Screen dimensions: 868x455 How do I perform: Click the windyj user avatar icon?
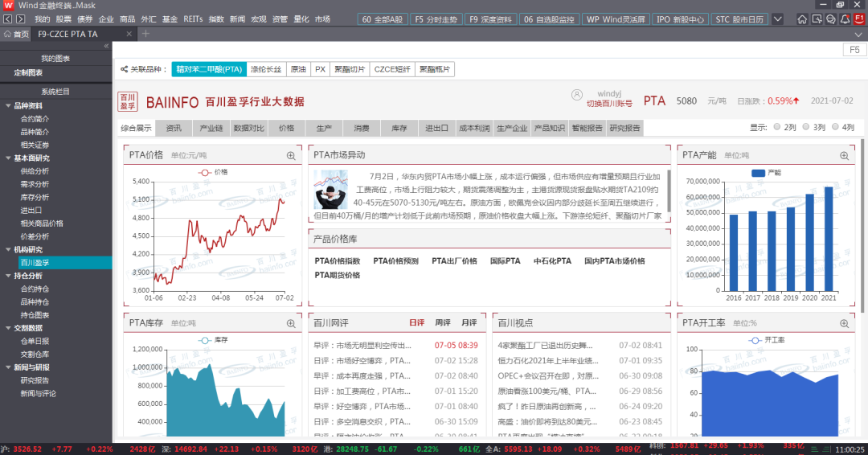[x=577, y=95]
